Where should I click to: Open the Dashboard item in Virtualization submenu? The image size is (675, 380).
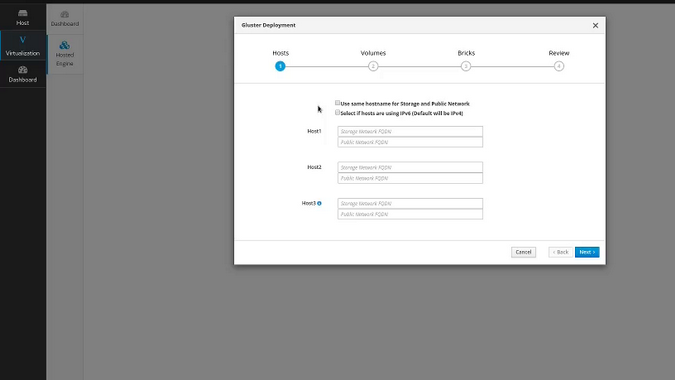65,19
